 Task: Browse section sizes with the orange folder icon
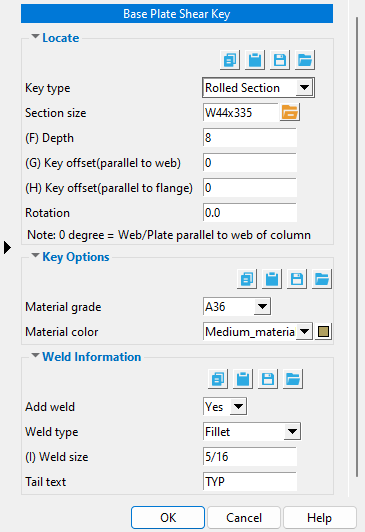tap(289, 112)
